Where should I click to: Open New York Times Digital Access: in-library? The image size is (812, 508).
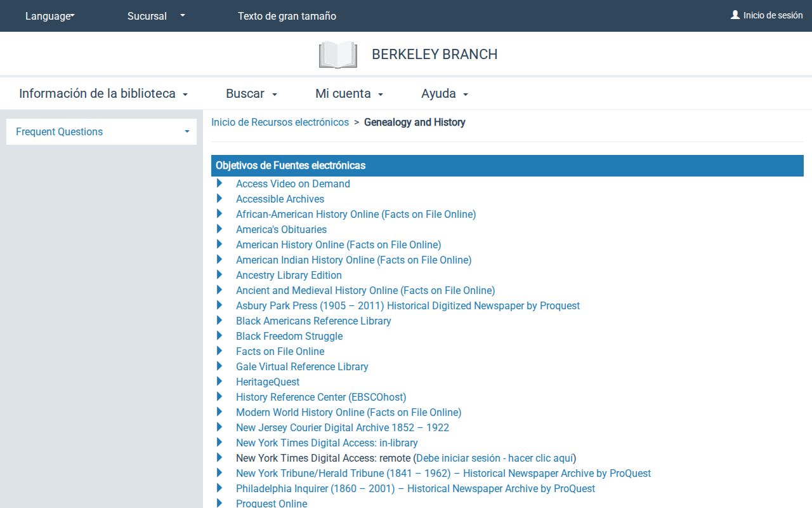click(327, 443)
